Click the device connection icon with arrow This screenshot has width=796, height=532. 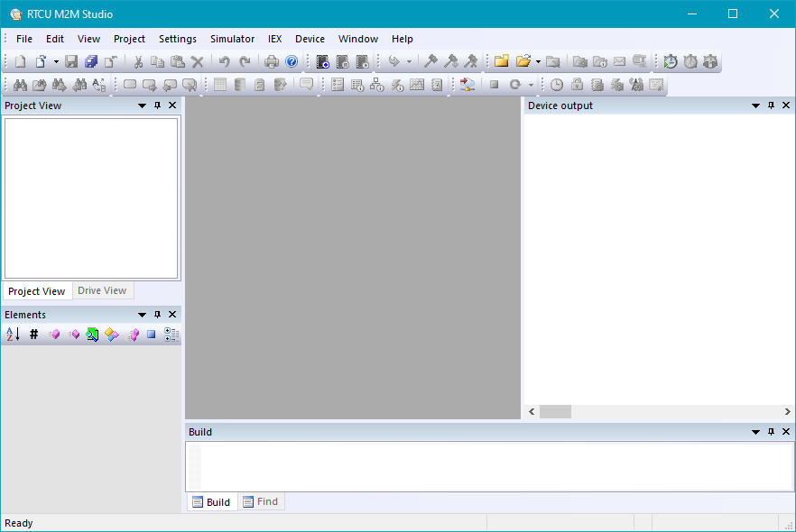coord(467,85)
